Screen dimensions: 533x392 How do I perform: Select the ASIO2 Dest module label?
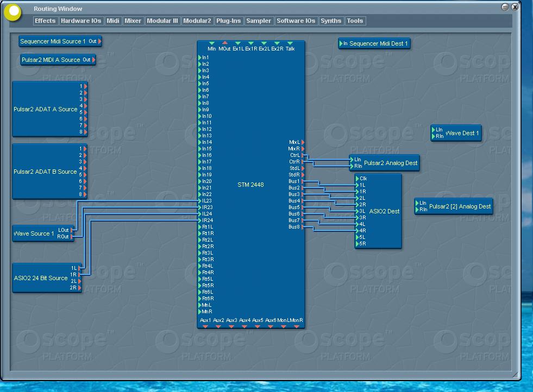coord(385,211)
